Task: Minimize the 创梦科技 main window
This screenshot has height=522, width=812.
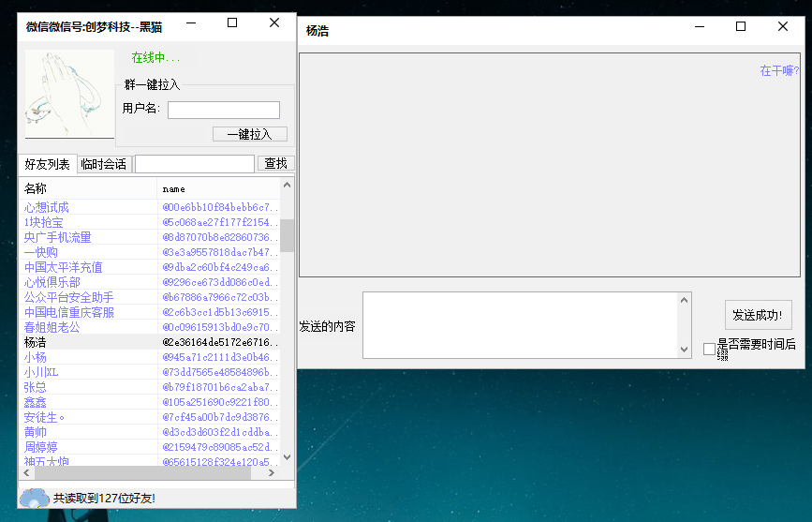Action: (x=190, y=23)
